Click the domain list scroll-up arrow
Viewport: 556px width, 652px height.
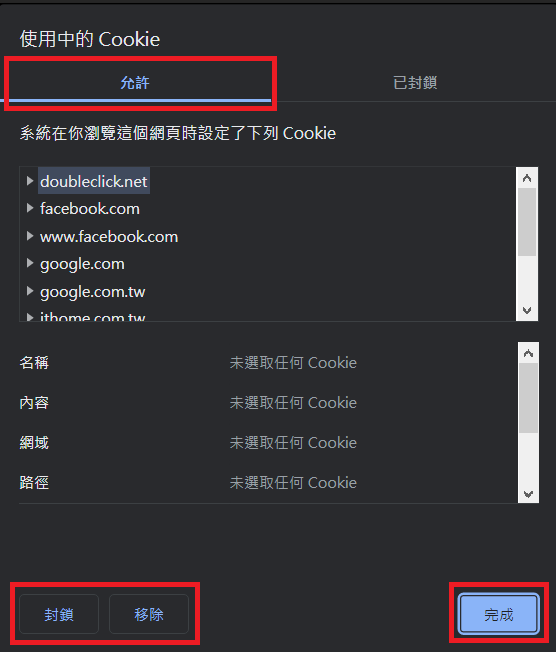point(527,178)
